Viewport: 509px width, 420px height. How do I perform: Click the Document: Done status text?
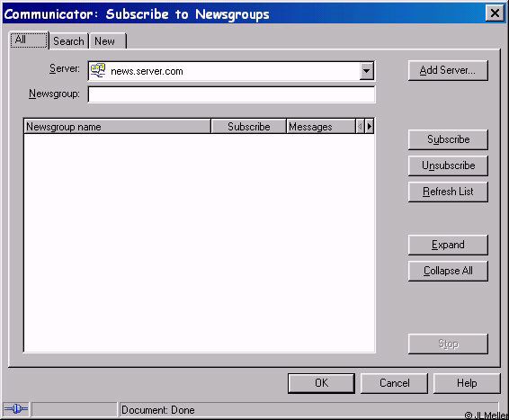[157, 410]
